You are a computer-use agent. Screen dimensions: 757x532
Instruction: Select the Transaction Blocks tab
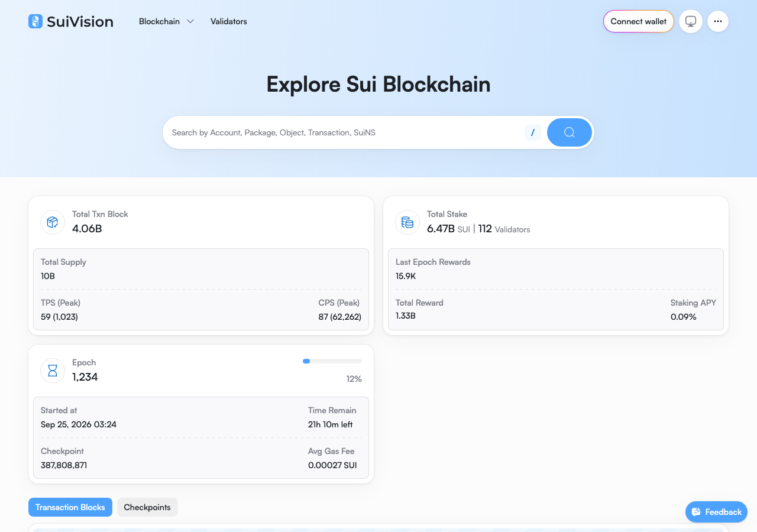(70, 507)
